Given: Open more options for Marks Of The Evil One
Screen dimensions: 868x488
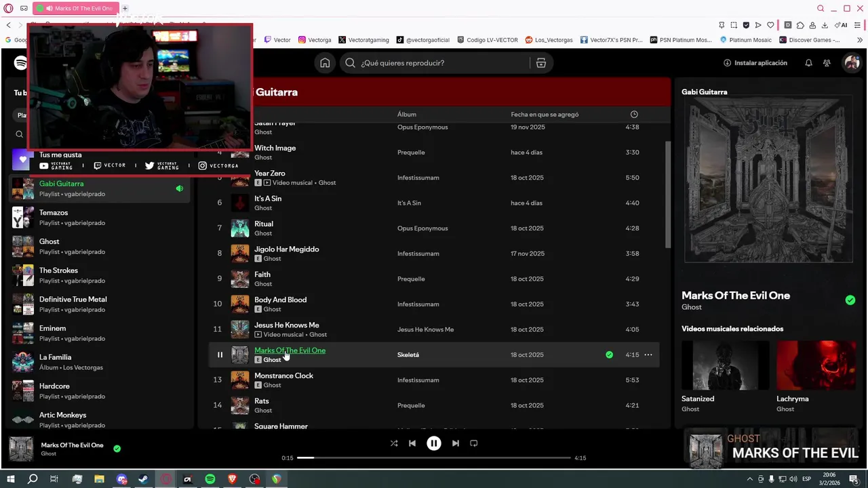Looking at the screenshot, I should (648, 354).
